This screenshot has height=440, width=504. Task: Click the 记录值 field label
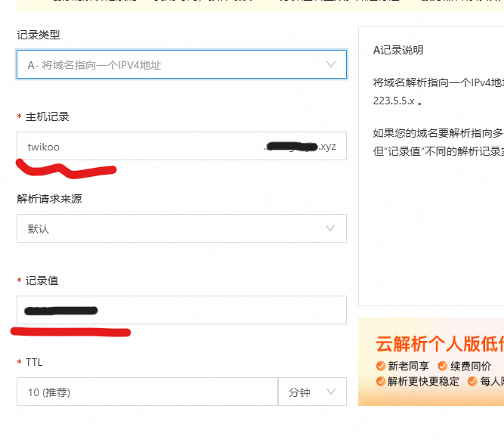click(42, 280)
